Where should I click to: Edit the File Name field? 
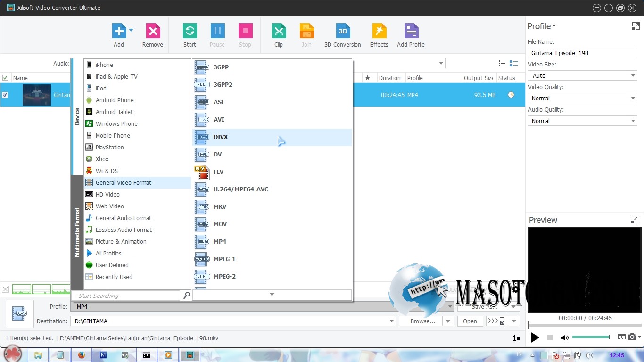(x=582, y=53)
